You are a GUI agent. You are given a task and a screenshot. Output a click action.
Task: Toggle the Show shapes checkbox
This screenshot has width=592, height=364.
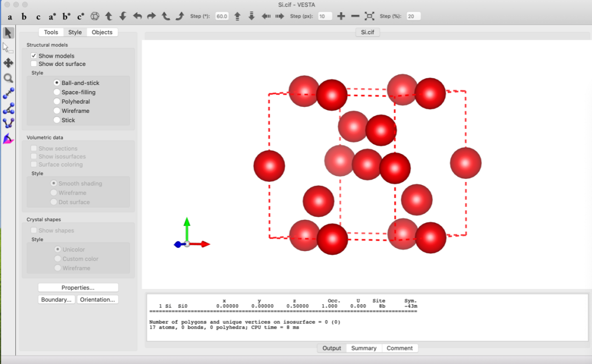pyautogui.click(x=33, y=230)
